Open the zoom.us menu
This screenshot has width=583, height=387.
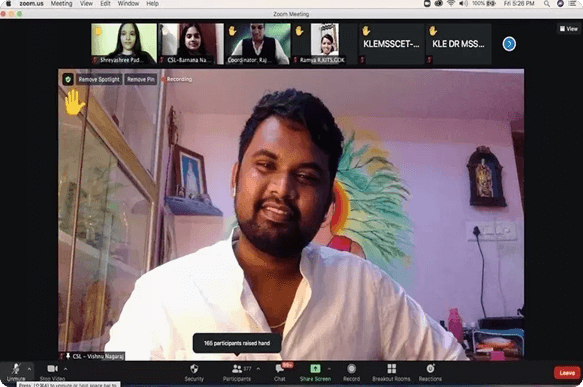click(31, 4)
